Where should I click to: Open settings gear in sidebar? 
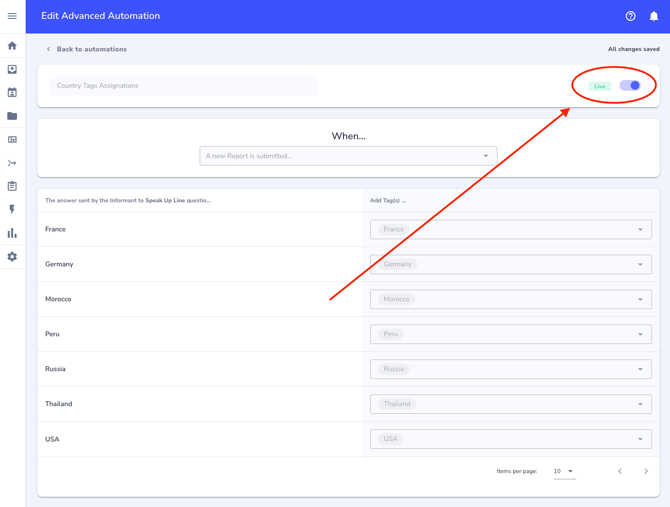click(x=12, y=257)
